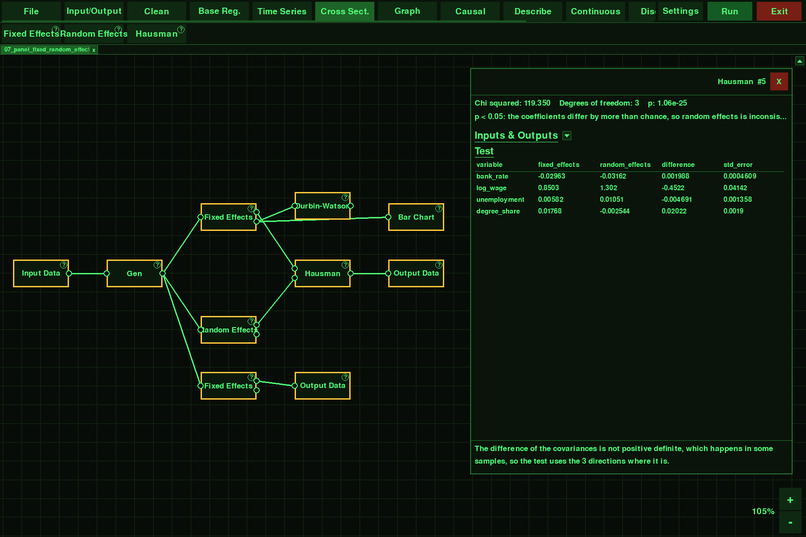This screenshot has height=537, width=806.
Task: Close the 07_panel_fixed_random_effect tab
Action: click(x=94, y=50)
